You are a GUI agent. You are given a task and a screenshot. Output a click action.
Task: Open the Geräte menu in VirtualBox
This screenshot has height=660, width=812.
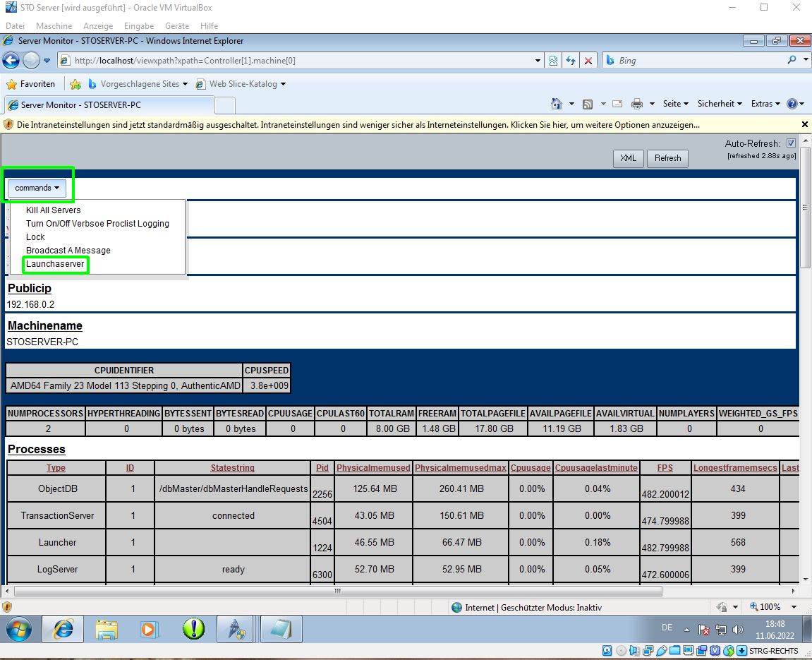(x=177, y=26)
